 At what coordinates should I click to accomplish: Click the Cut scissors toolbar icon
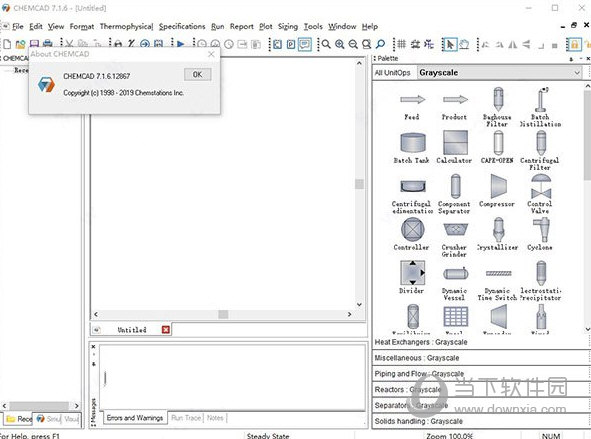(x=69, y=44)
